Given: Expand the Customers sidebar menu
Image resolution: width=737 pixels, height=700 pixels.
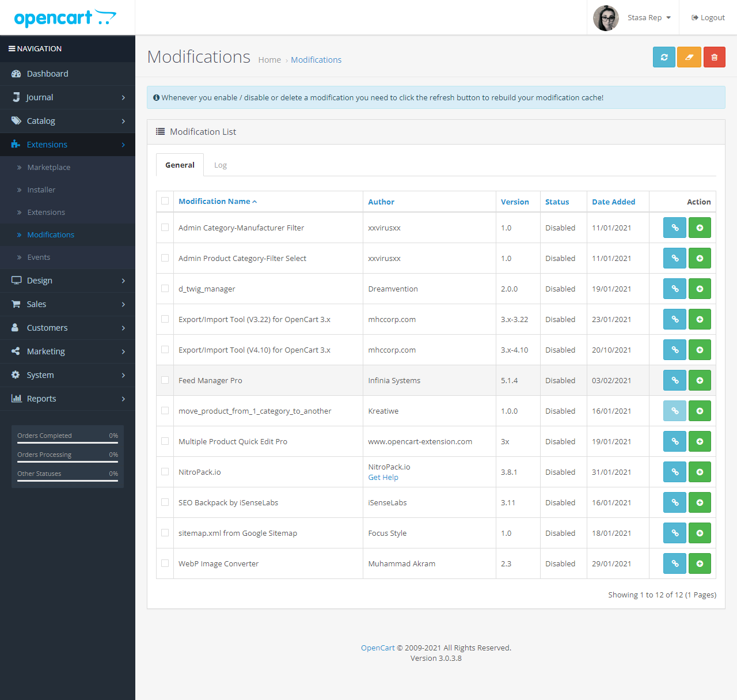Looking at the screenshot, I should coord(67,328).
